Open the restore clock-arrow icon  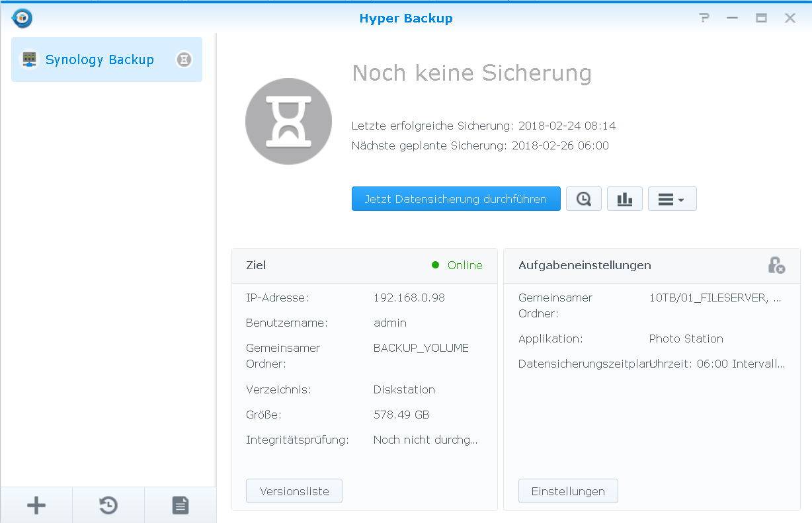[108, 506]
